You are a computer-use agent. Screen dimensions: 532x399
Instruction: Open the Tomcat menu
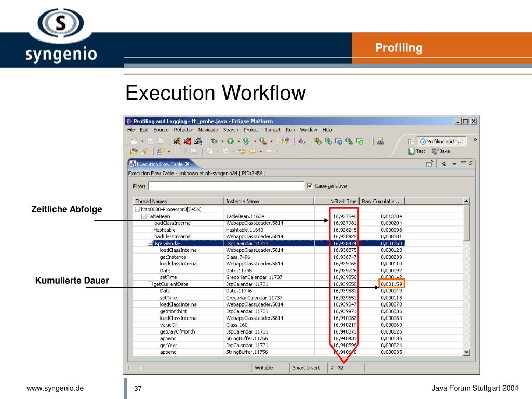(x=272, y=130)
